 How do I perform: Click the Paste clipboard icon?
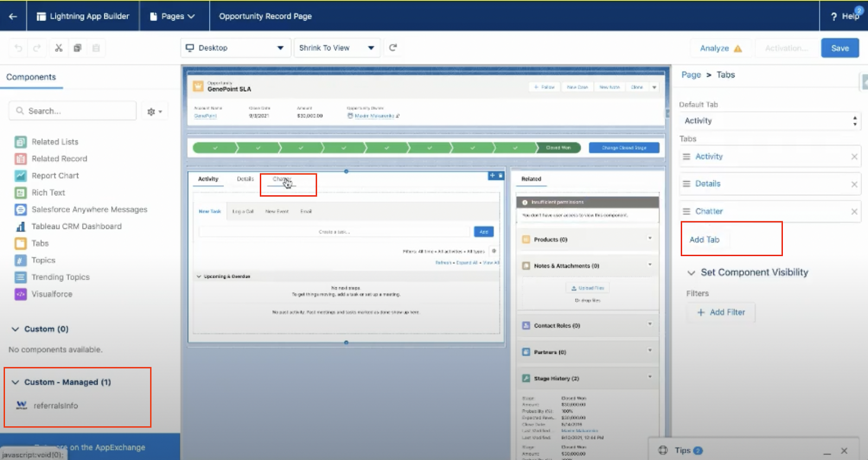point(96,48)
